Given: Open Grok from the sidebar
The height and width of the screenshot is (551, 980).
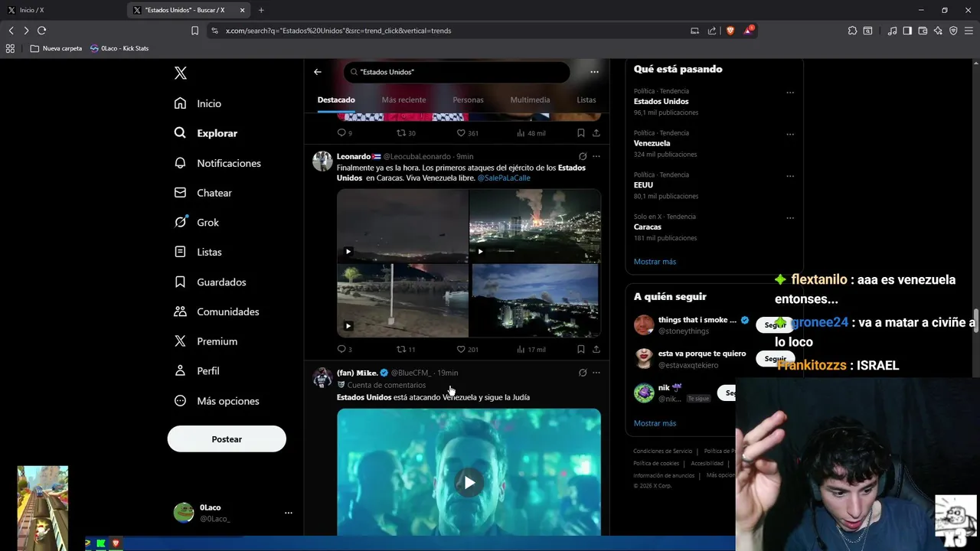Looking at the screenshot, I should tap(197, 222).
